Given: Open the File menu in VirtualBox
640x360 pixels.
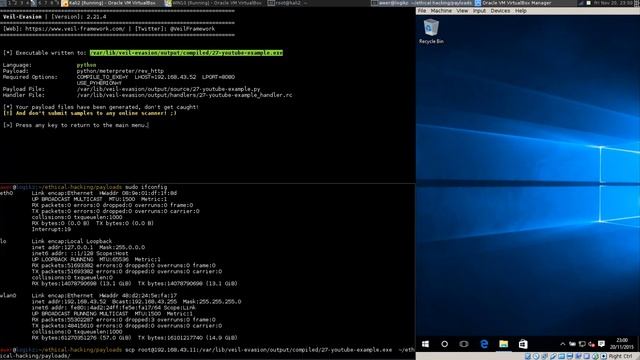Looking at the screenshot, I should pos(422,11).
